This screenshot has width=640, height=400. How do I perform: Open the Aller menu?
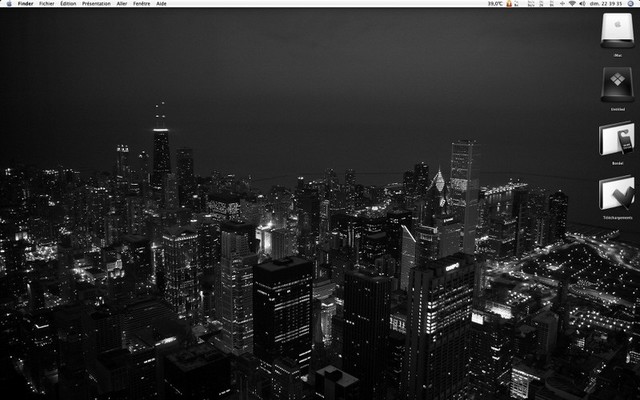point(122,3)
